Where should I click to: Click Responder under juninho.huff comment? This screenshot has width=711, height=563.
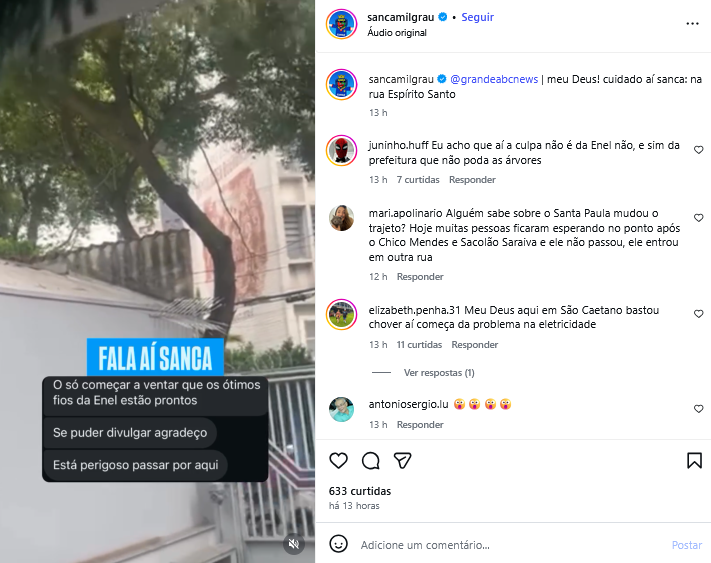472,180
